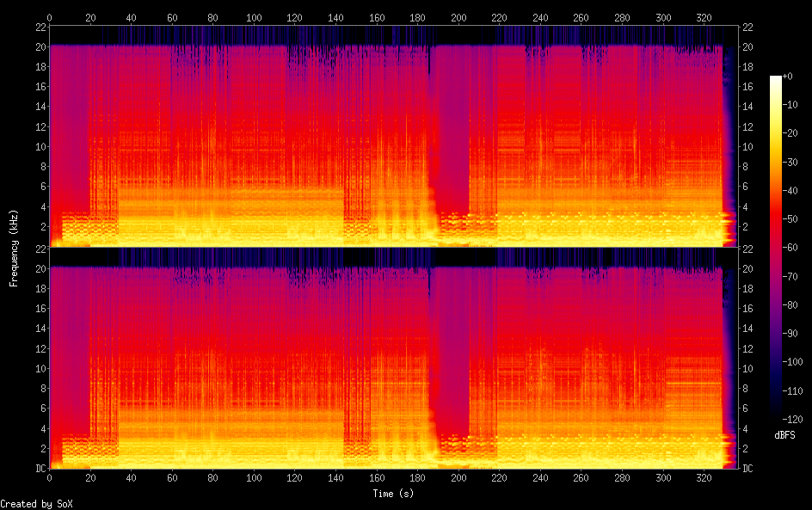Click the 6 kHz label right of the upper channel
This screenshot has width=812, height=510.
tap(747, 187)
